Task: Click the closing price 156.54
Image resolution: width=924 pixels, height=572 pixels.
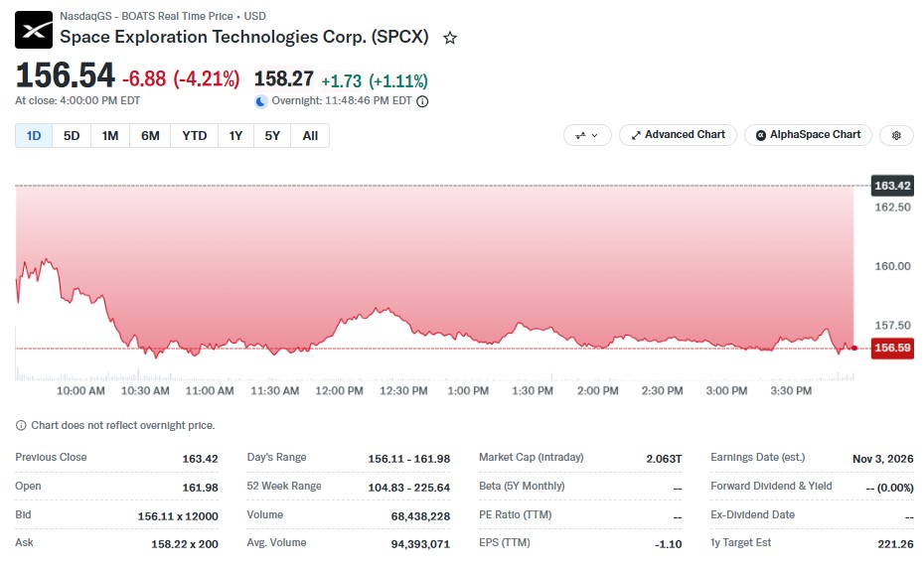Action: (65, 75)
